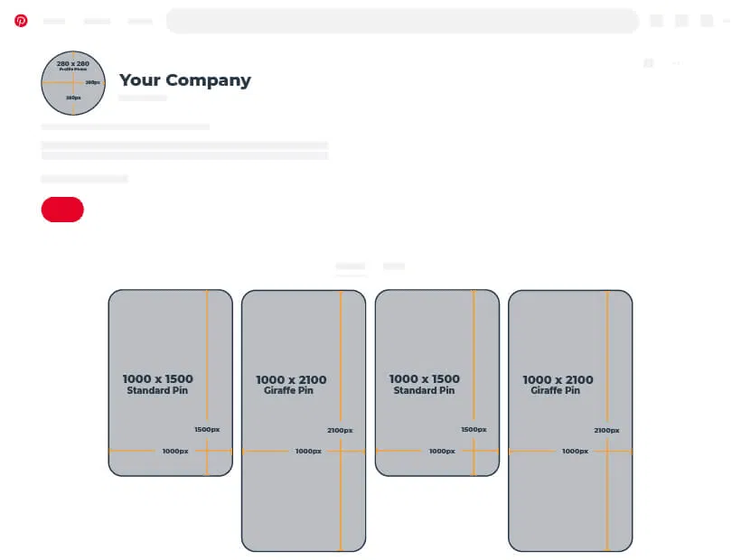
Task: Click the Pinterest logo icon
Action: [21, 21]
